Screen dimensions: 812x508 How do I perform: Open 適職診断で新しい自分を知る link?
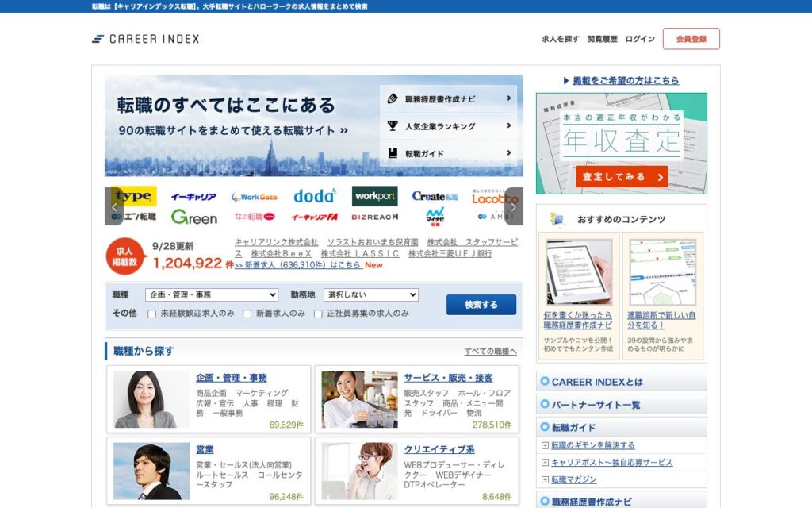[661, 320]
